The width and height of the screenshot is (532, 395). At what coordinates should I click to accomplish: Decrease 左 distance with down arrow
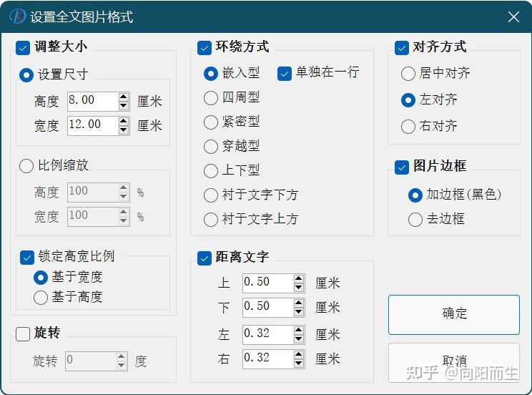[299, 339]
